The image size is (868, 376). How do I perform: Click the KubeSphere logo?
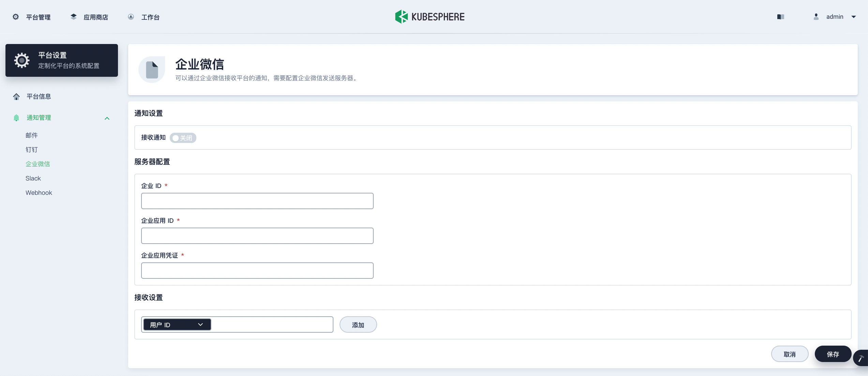(x=430, y=17)
